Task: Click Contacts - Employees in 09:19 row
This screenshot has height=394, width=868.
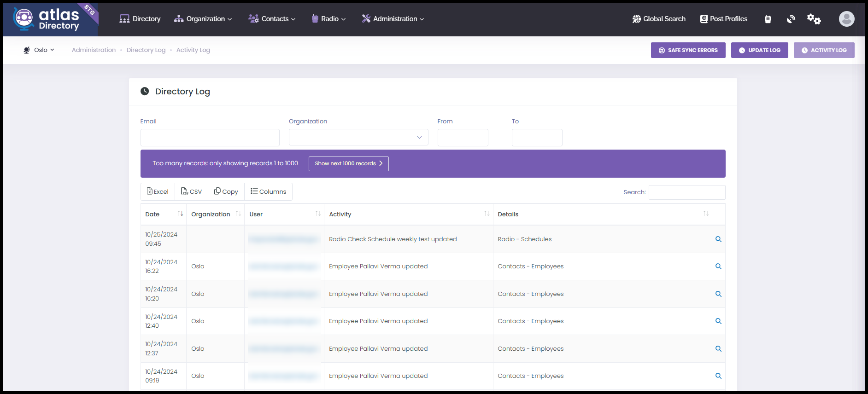Action: click(x=531, y=376)
